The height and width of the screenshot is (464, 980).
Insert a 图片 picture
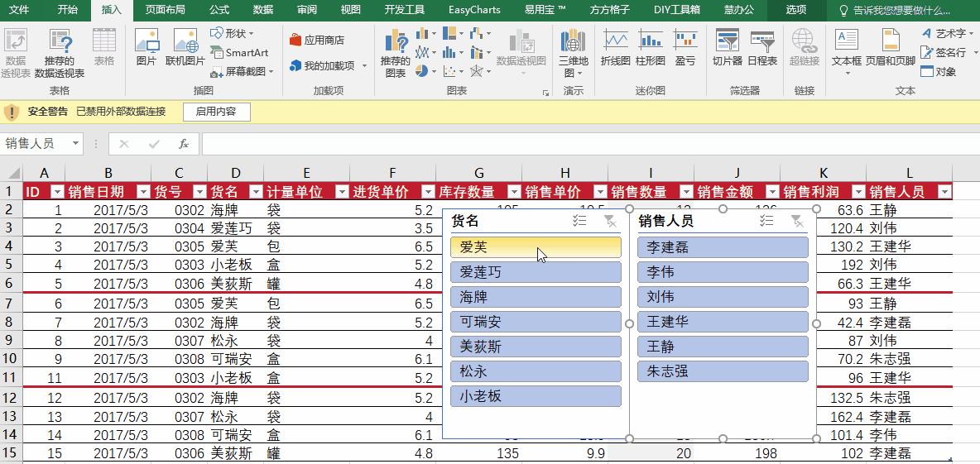(147, 48)
